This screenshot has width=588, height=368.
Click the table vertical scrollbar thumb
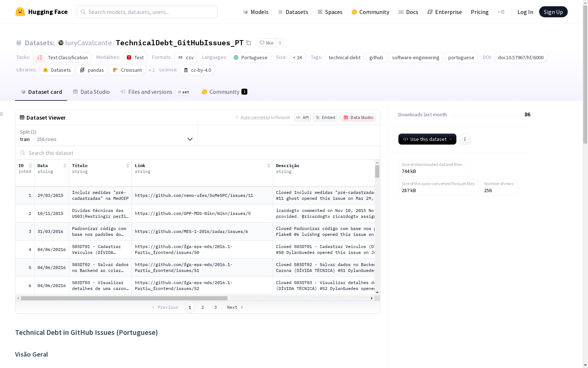(x=377, y=171)
